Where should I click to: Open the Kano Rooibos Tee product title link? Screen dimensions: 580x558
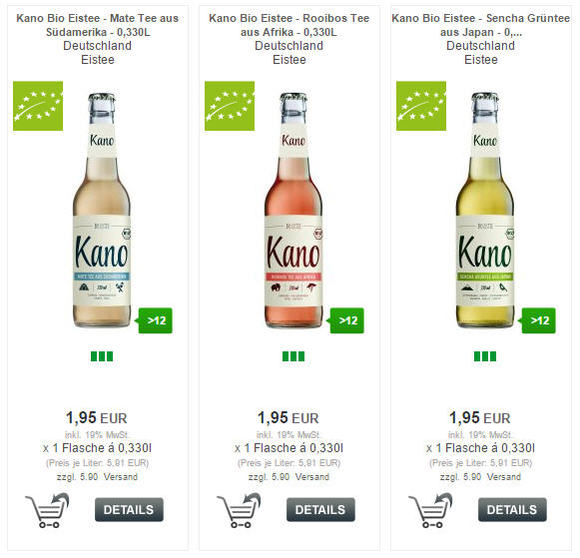pyautogui.click(x=289, y=25)
